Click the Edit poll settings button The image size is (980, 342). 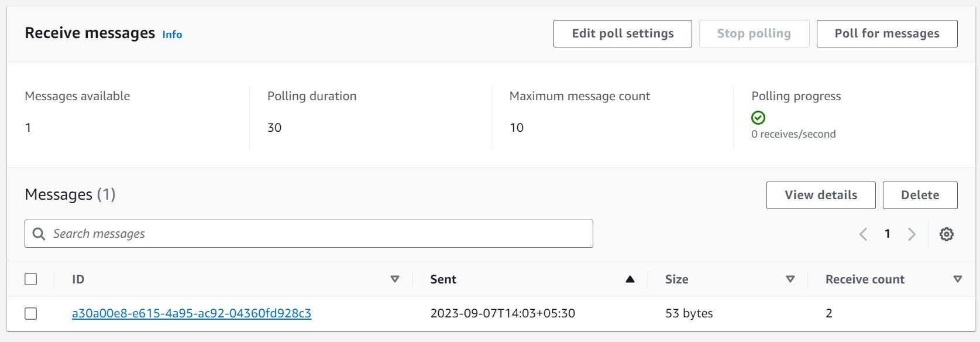point(622,33)
